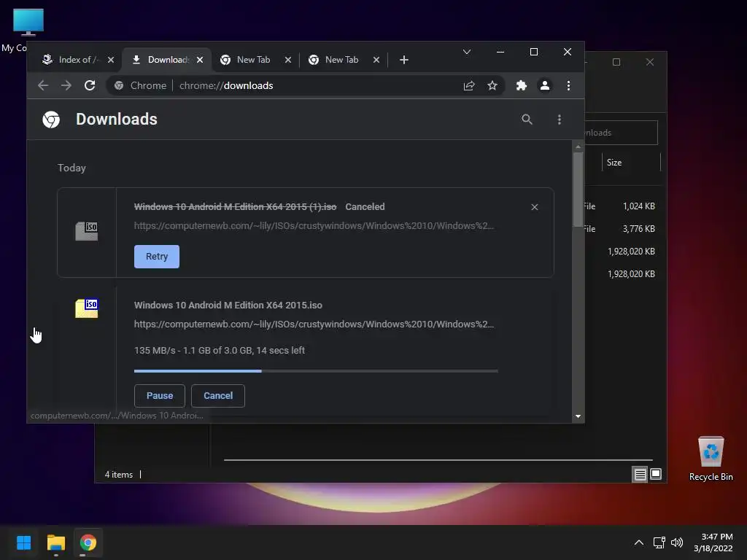Open the active download's source URL
Image resolution: width=747 pixels, height=560 pixels.
coord(314,324)
